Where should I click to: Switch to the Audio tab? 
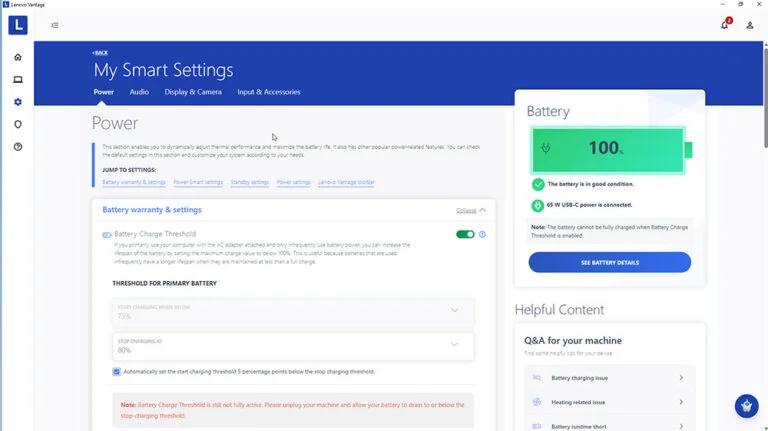pyautogui.click(x=139, y=92)
